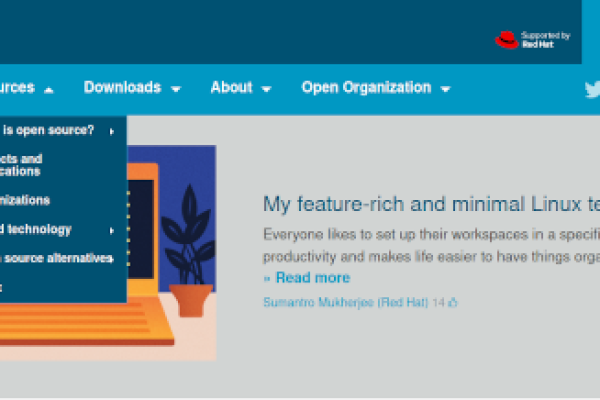Expand the Open Organization dropdown arrow
This screenshot has height=400, width=600.
pos(445,89)
